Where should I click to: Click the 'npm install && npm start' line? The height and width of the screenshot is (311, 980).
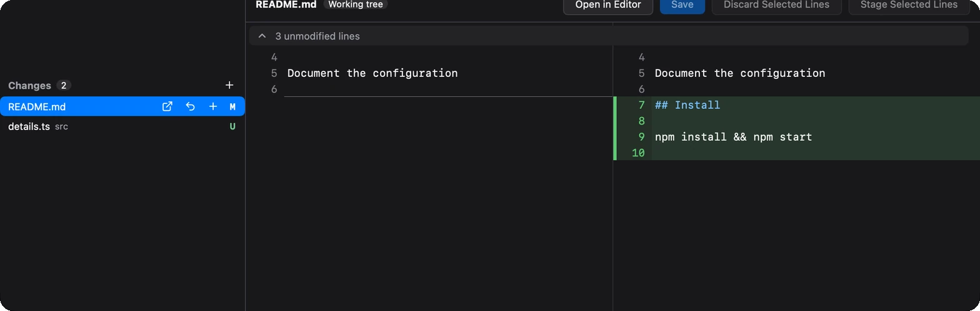(x=734, y=136)
